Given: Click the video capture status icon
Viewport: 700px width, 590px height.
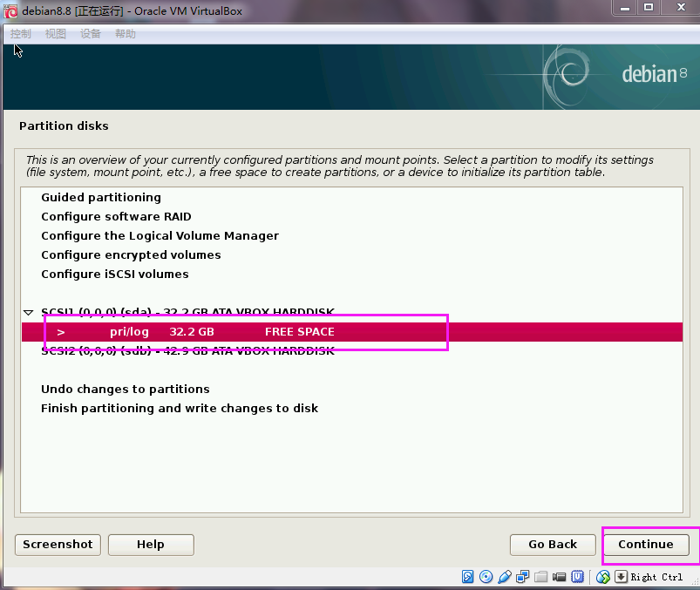Looking at the screenshot, I should pyautogui.click(x=559, y=577).
